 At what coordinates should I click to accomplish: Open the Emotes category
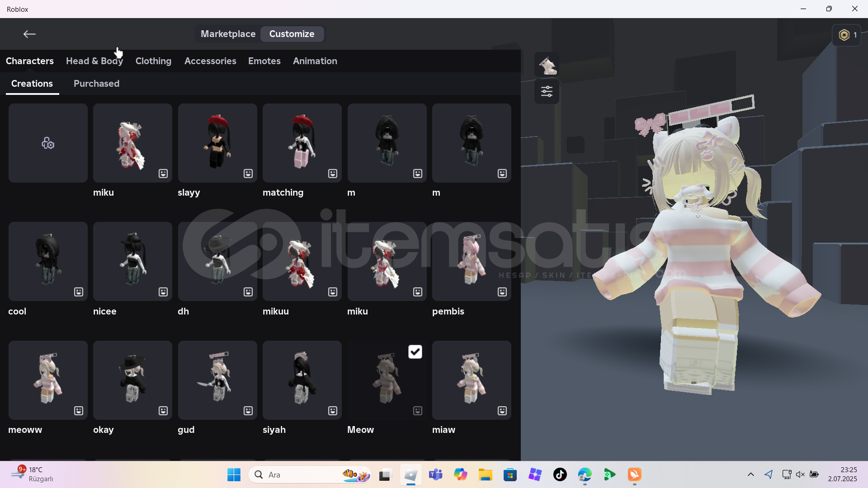(264, 61)
